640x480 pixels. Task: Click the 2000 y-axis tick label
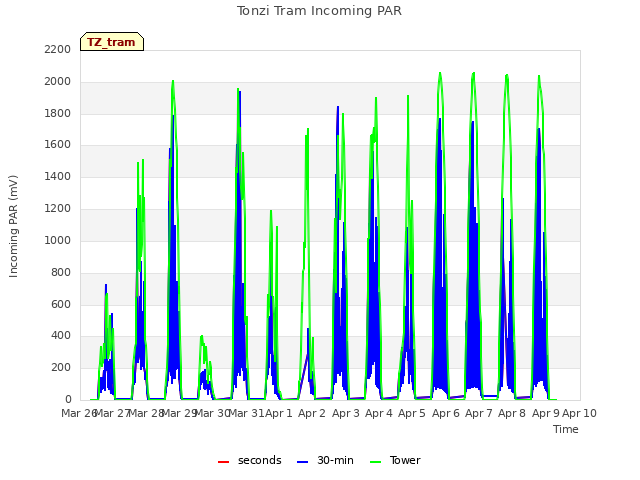[x=58, y=82]
